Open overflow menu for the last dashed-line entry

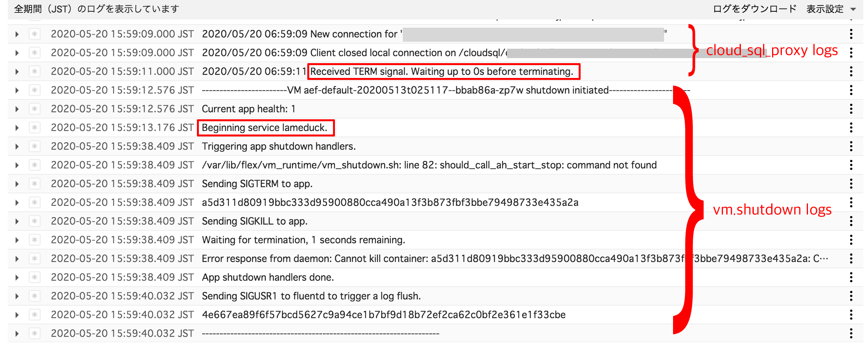pyautogui.click(x=851, y=333)
